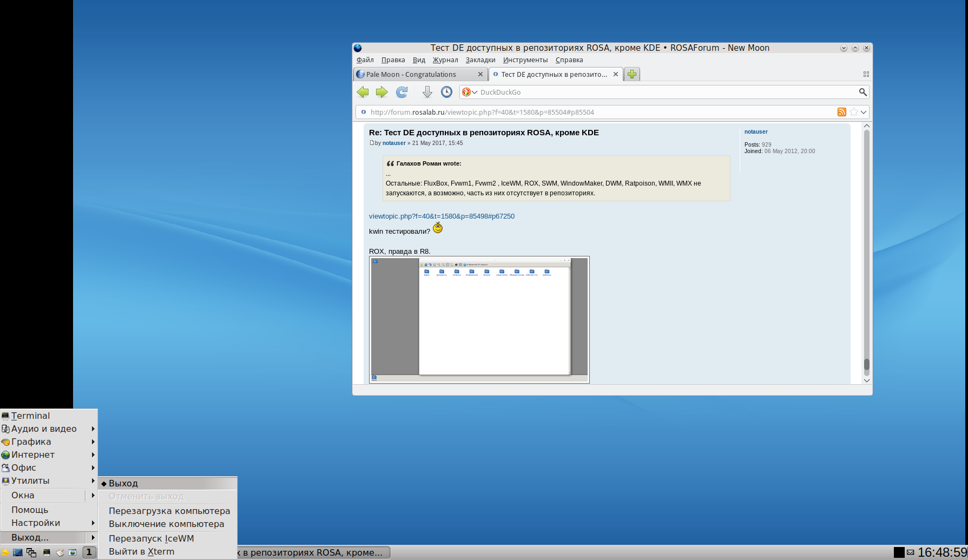Viewport: 968px width, 560px height.
Task: Click the search magnifier icon
Action: pos(862,92)
